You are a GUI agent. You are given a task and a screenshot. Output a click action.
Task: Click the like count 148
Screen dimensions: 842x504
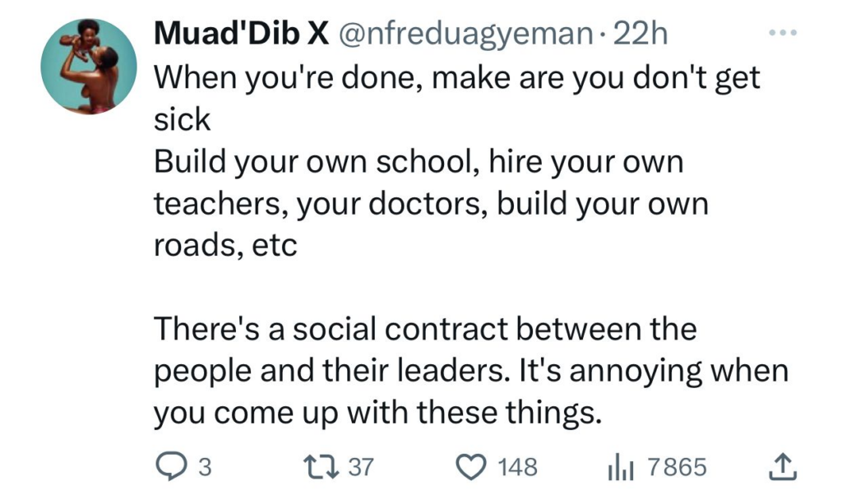[x=518, y=468]
